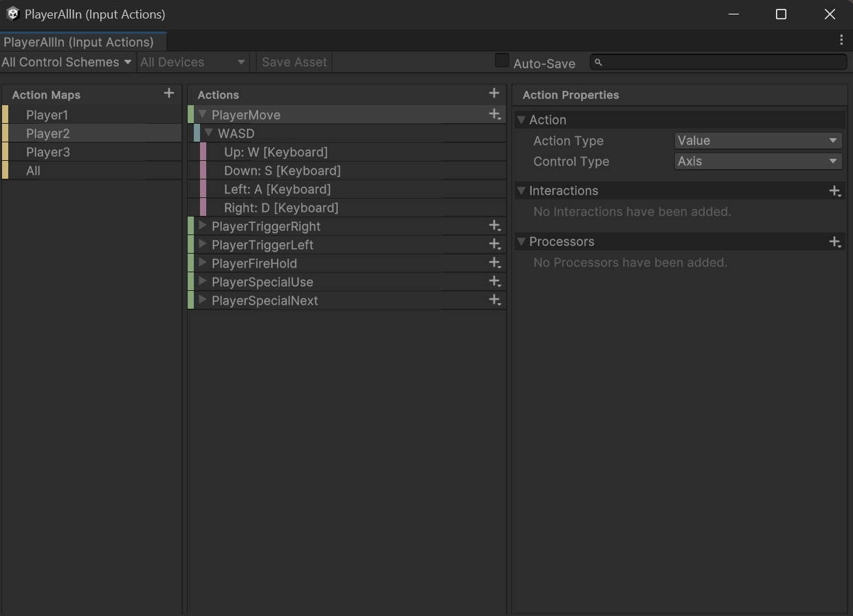Add a binding to PlayerFireHold action
The height and width of the screenshot is (616, 853).
coord(494,263)
